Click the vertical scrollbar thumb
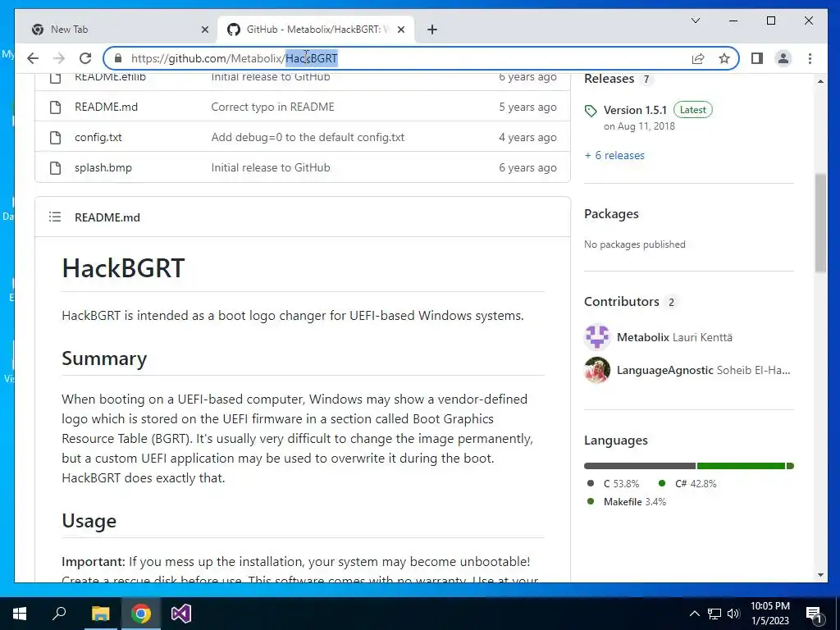 [820, 223]
